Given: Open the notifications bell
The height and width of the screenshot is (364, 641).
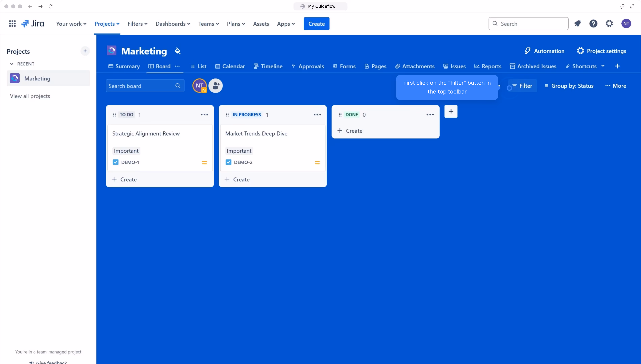Looking at the screenshot, I should (x=578, y=23).
